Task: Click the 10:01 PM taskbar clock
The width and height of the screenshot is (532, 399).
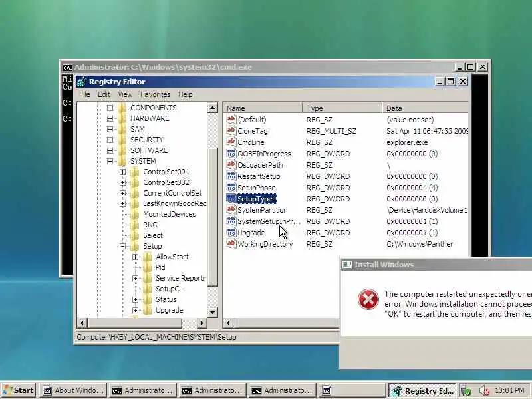Action: click(x=509, y=390)
